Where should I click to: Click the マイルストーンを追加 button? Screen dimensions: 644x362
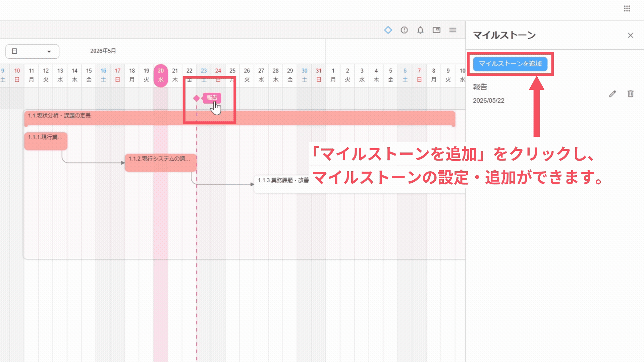point(510,64)
